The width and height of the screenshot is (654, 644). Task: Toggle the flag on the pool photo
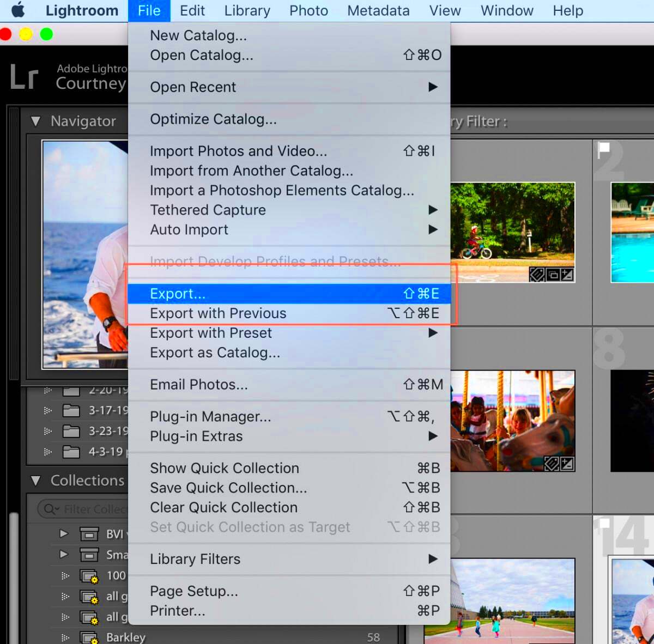click(x=603, y=150)
